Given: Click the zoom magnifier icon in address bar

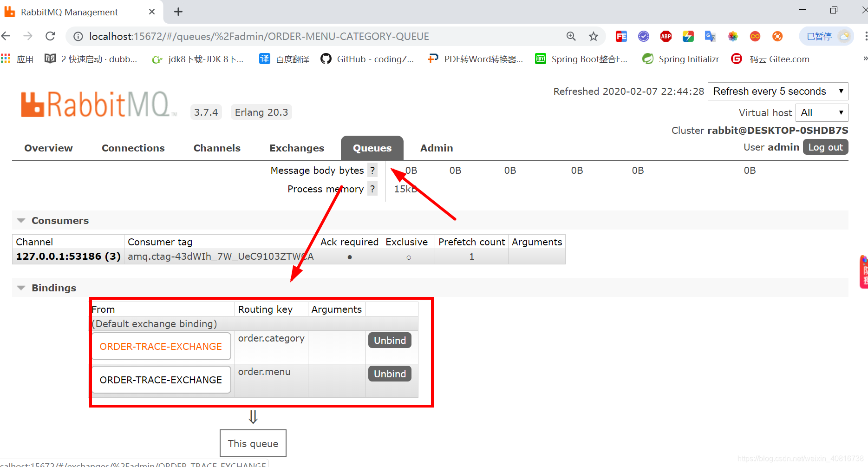Looking at the screenshot, I should point(571,36).
